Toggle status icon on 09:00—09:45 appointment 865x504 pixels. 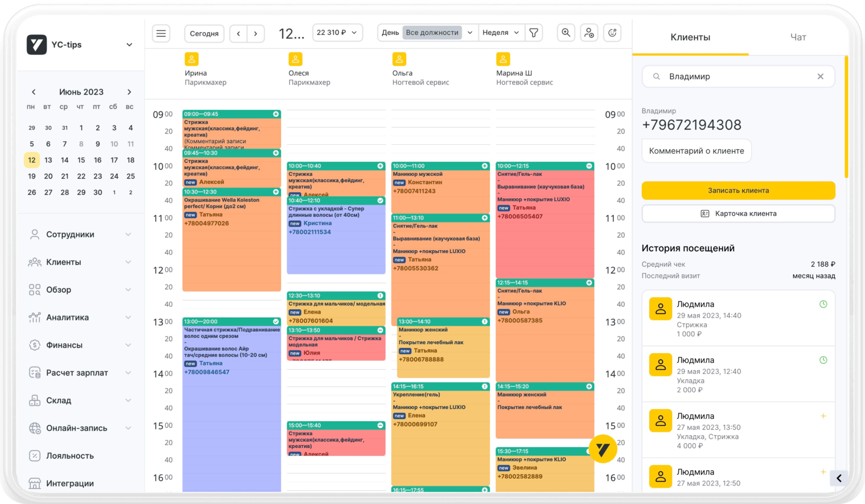pyautogui.click(x=276, y=114)
